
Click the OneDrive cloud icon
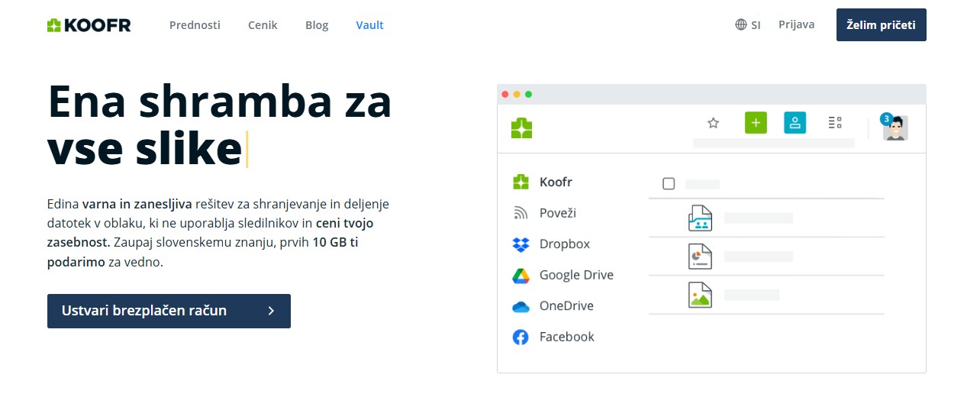[521, 307]
